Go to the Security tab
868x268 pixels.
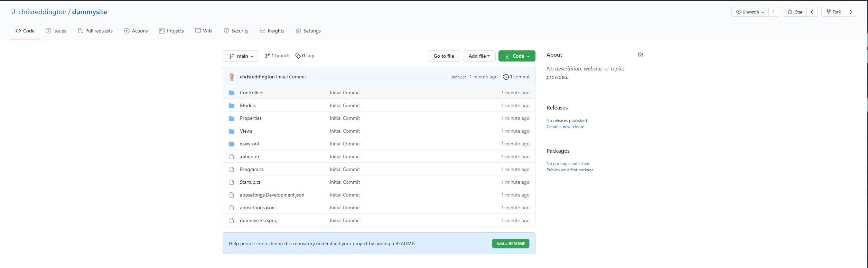[236, 31]
